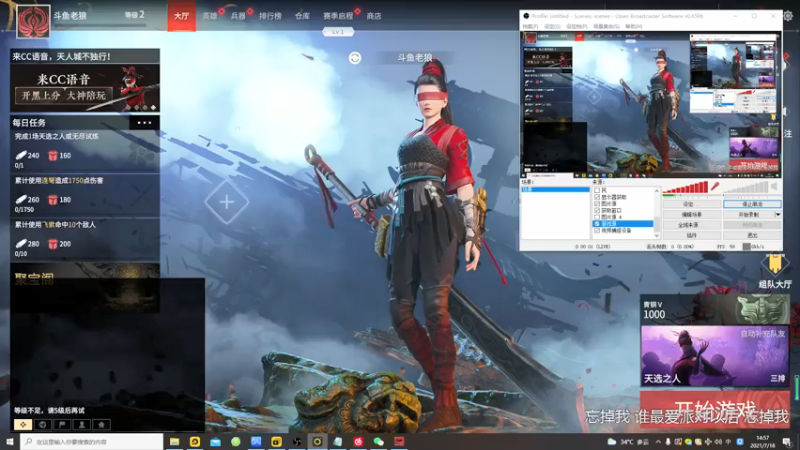Viewport: 800px width, 450px height.
Task: Show hidden tray icons chevron
Action: pos(658,442)
